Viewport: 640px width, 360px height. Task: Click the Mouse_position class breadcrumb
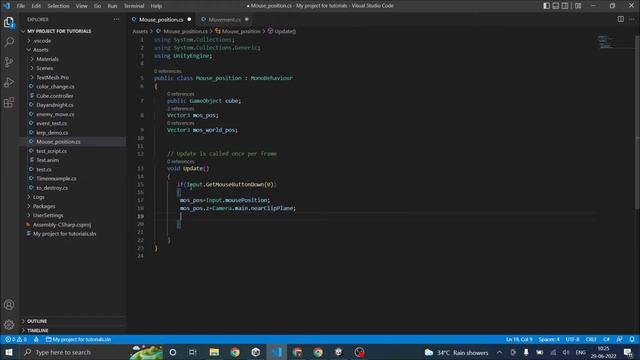pos(238,31)
